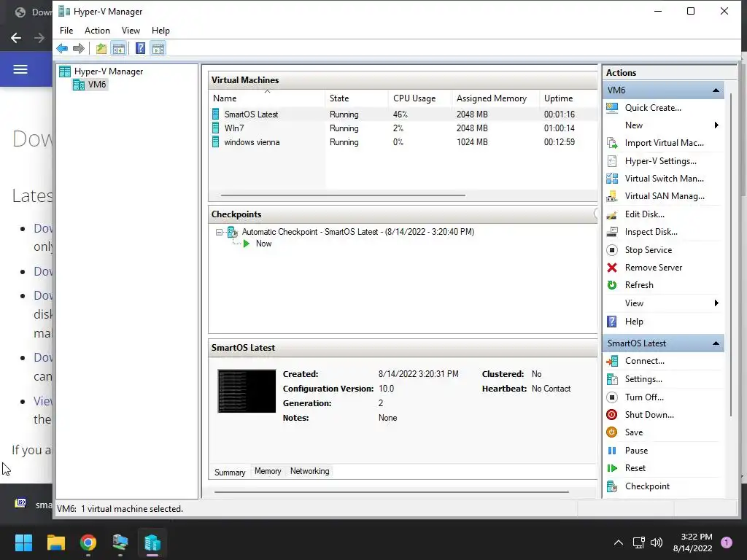
Task: Open the View menu in menu bar
Action: click(131, 31)
